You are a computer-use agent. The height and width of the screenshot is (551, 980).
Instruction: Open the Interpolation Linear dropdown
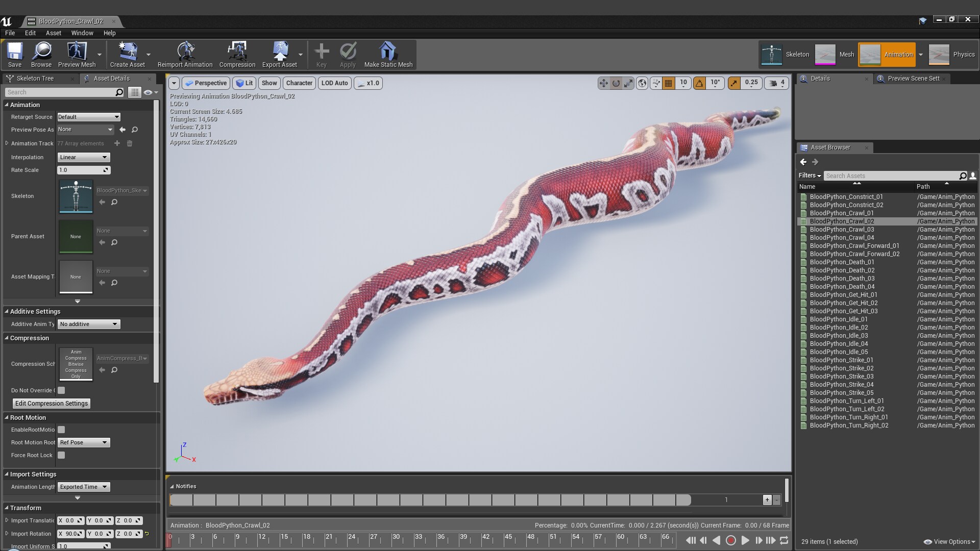[x=83, y=157]
